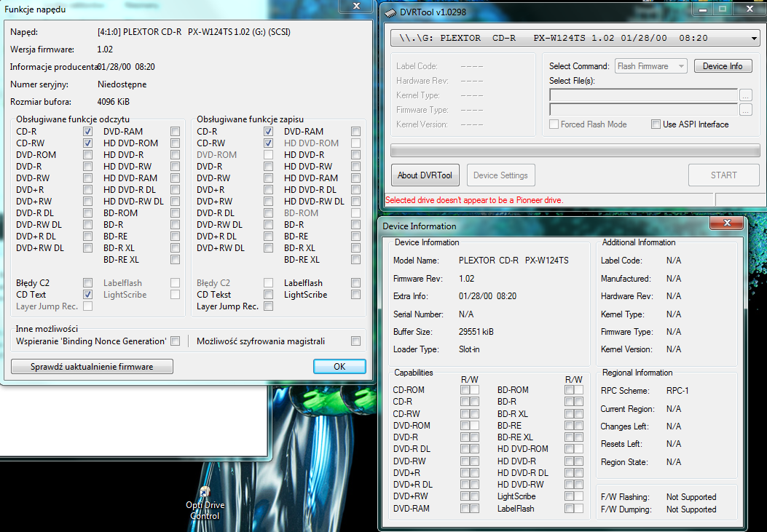Screen dimensions: 767x532
Task: Click the DVRTool flashing progress bar
Action: click(x=575, y=151)
